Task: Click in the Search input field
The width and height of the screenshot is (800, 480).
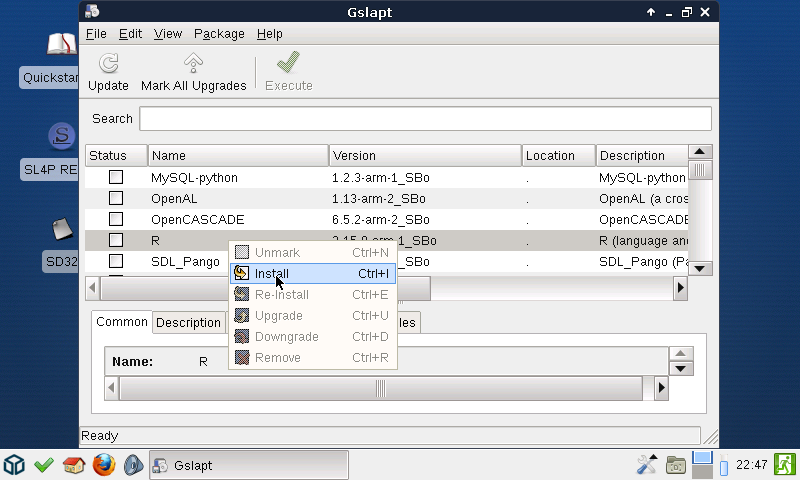Action: [426, 118]
